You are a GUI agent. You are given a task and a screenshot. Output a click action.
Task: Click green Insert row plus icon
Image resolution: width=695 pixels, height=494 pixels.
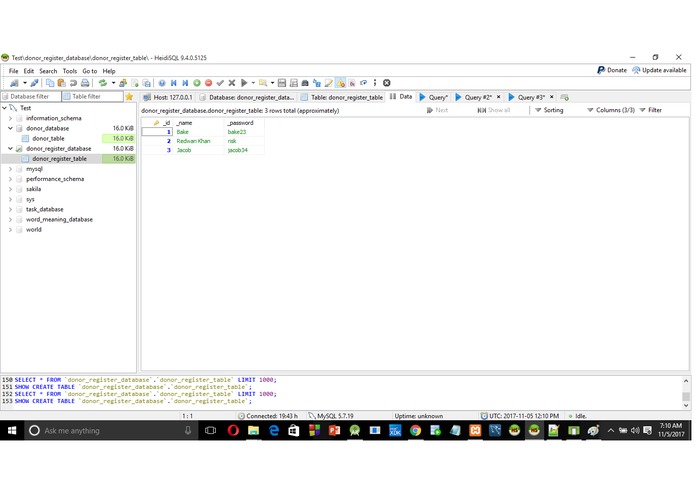197,83
